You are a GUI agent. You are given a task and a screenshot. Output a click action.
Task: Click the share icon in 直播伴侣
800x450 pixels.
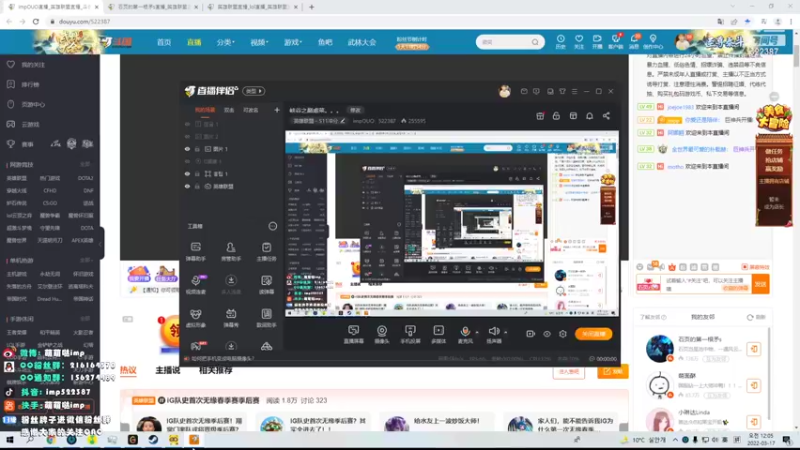(606, 116)
